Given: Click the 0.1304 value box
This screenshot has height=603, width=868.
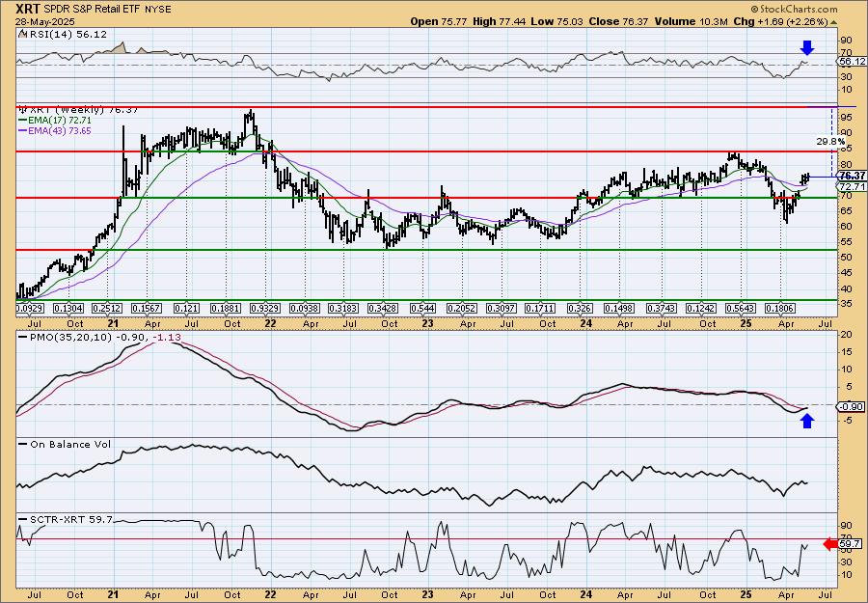Looking at the screenshot, I should 68,308.
